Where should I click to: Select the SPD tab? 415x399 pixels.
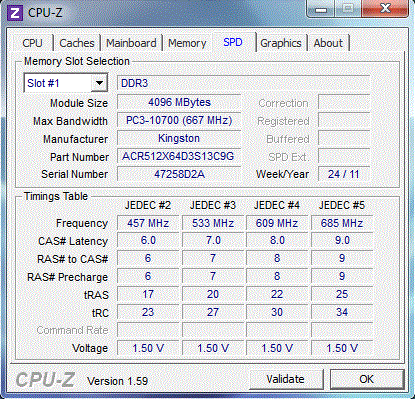(x=233, y=42)
